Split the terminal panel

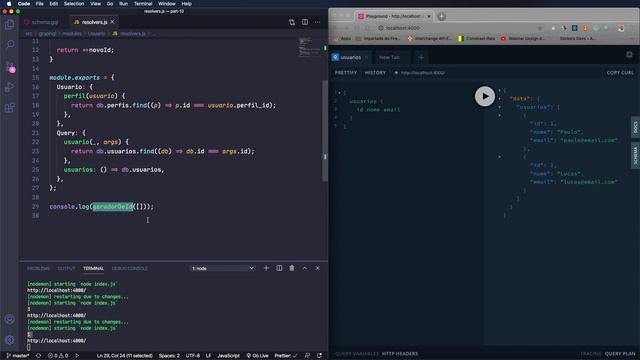coord(279,268)
